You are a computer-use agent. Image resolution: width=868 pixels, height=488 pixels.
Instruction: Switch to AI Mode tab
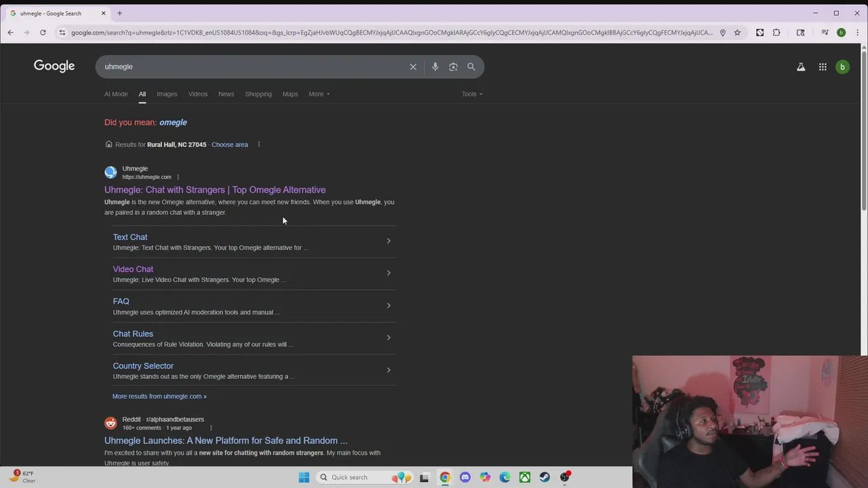pyautogui.click(x=116, y=94)
